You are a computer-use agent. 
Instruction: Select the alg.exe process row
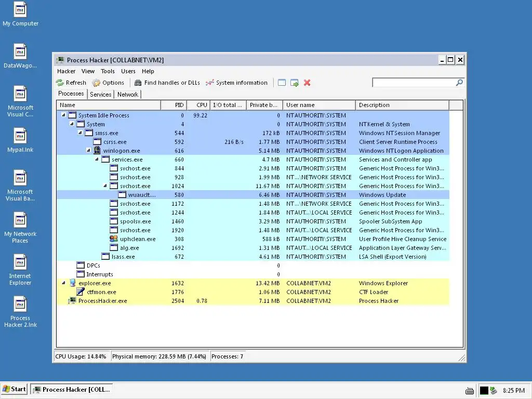coord(253,247)
